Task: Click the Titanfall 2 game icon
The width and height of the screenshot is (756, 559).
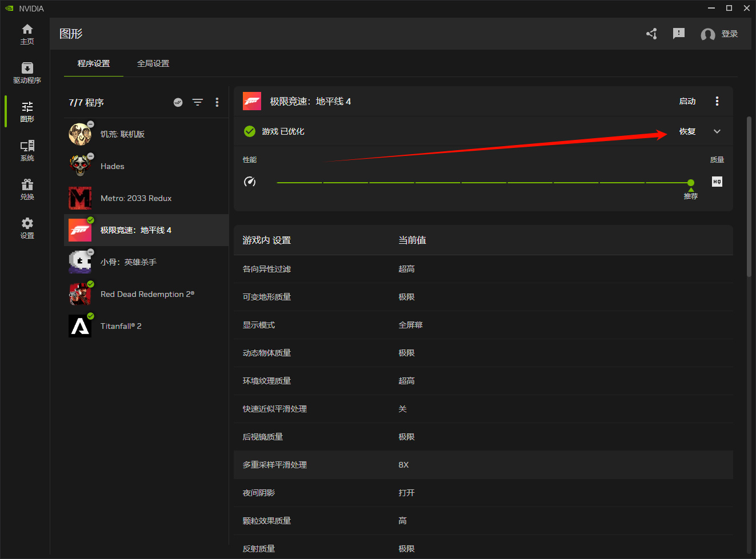Action: tap(80, 326)
